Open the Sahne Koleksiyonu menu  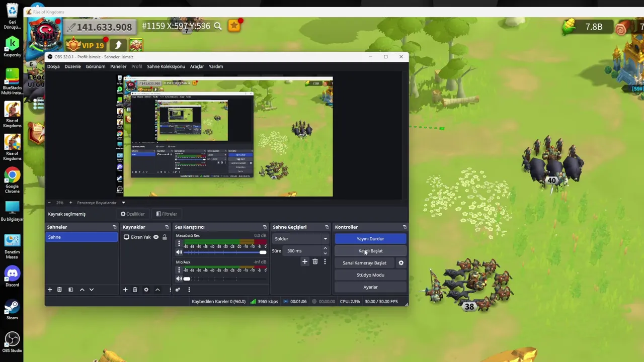point(166,66)
